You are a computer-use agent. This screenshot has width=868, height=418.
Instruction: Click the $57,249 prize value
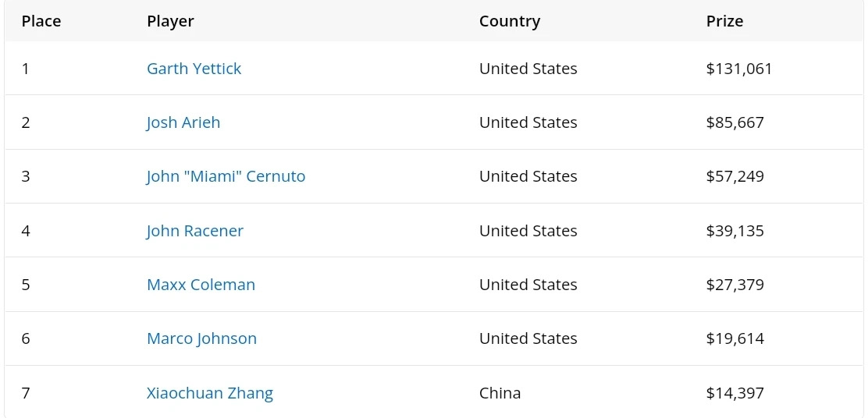(735, 176)
